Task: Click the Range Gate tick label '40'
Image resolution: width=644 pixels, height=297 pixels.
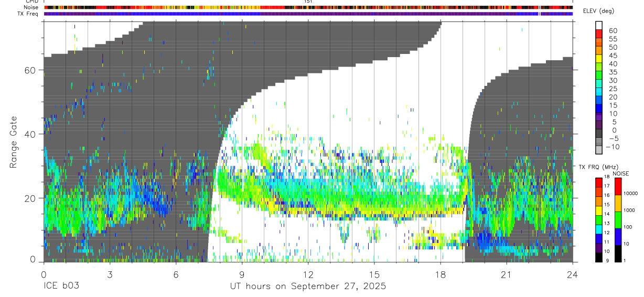Action: 30,134
